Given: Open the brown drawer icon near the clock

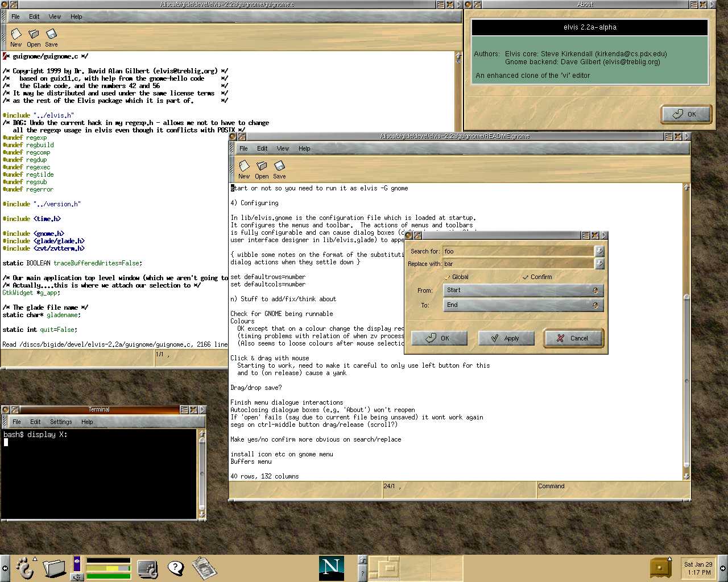Looking at the screenshot, I should [660, 568].
